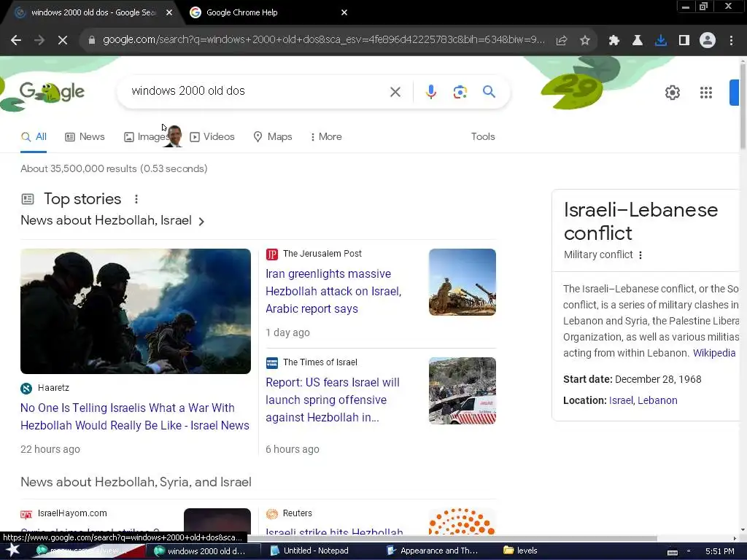Follow the Lebanon location link
Image resolution: width=747 pixels, height=560 pixels.
coord(657,400)
